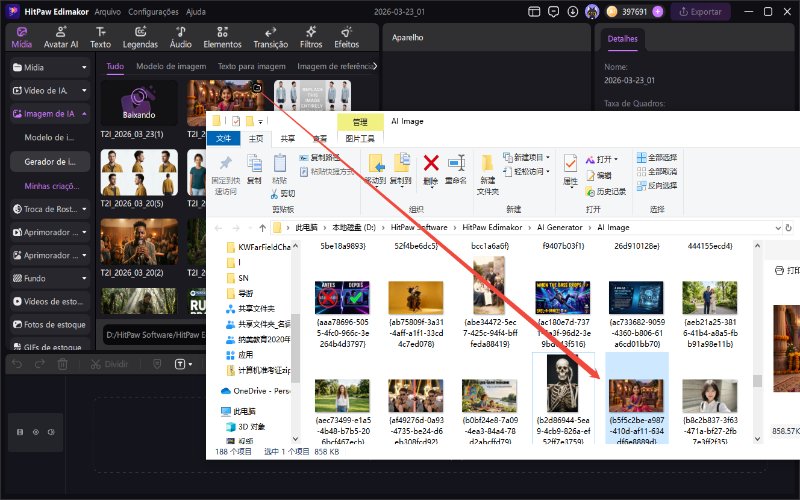
Task: Mute the timeline track with speaker icon
Action: pyautogui.click(x=52, y=431)
